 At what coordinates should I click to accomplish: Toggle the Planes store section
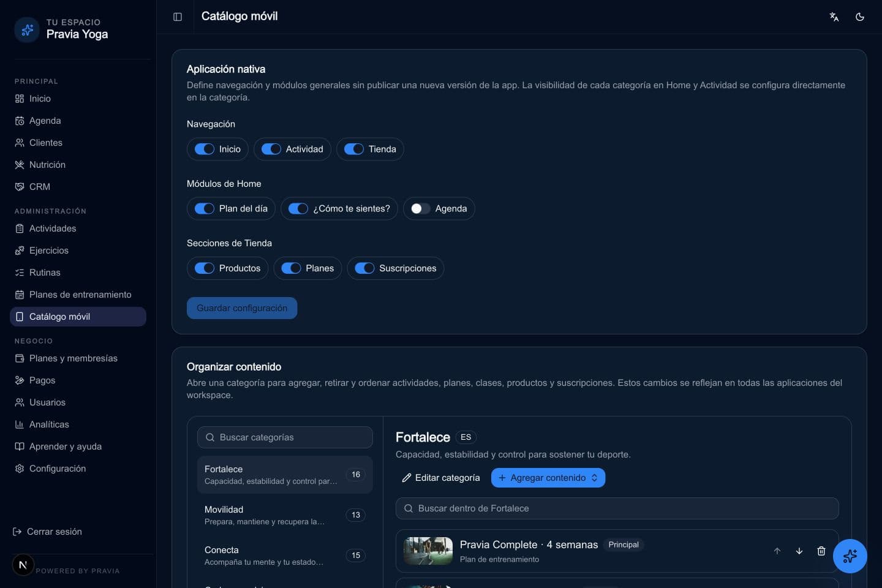pos(291,268)
